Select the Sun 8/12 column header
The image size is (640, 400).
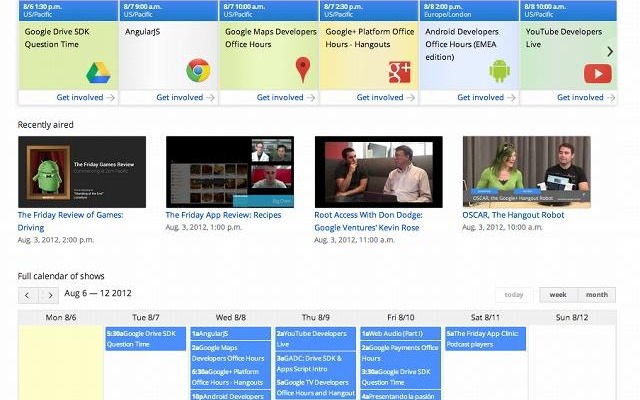pyautogui.click(x=572, y=317)
